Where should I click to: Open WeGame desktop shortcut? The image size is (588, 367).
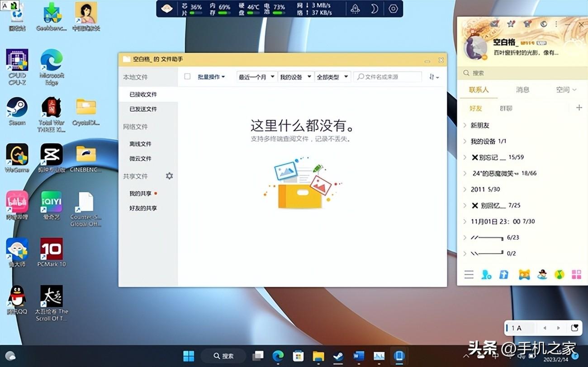(17, 158)
